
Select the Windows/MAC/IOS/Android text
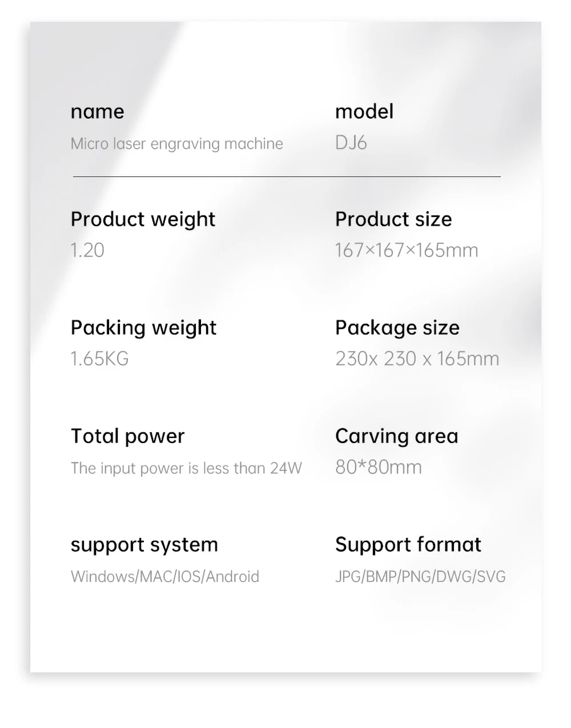(164, 577)
